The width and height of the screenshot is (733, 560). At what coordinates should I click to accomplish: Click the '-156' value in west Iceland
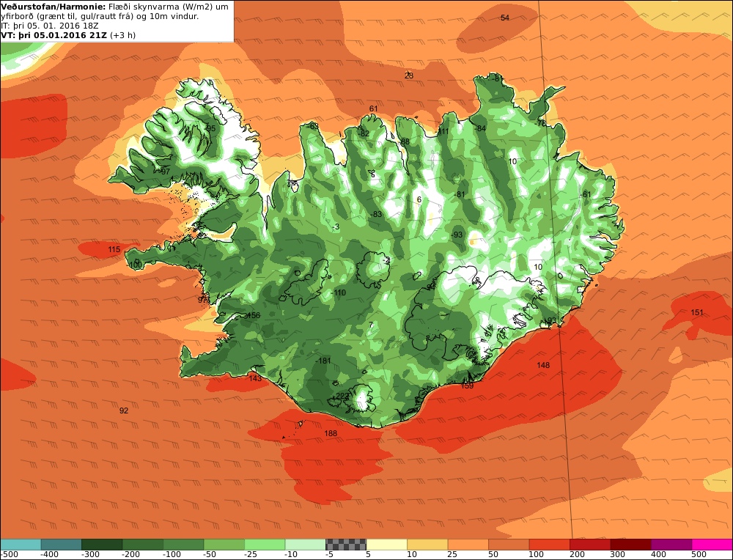click(x=252, y=315)
